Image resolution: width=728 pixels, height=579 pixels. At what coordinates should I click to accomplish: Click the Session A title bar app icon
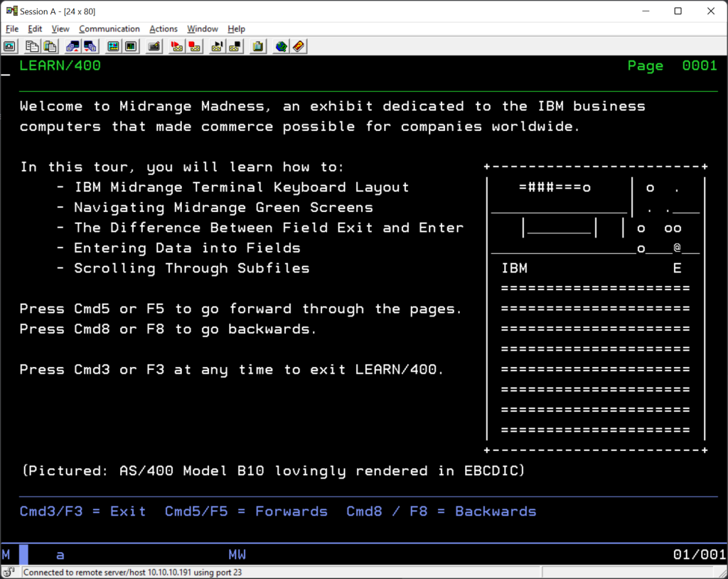point(11,11)
